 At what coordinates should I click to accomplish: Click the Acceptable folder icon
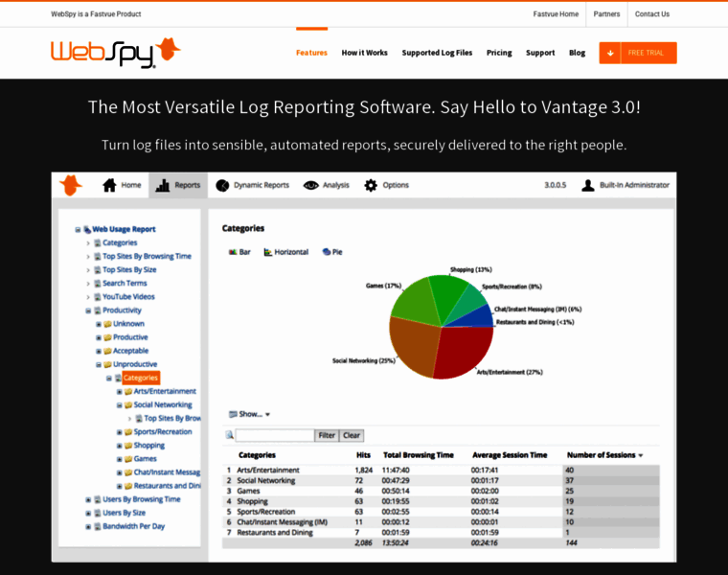pos(107,351)
